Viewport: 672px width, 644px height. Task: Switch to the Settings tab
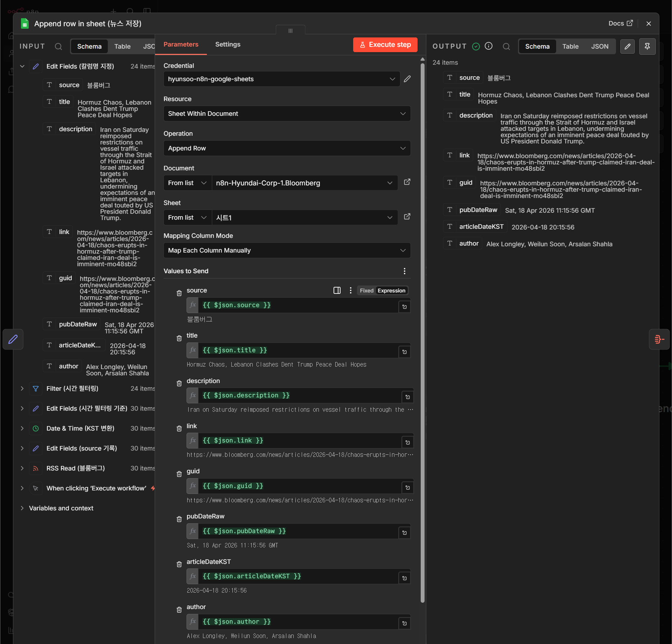[x=228, y=44]
